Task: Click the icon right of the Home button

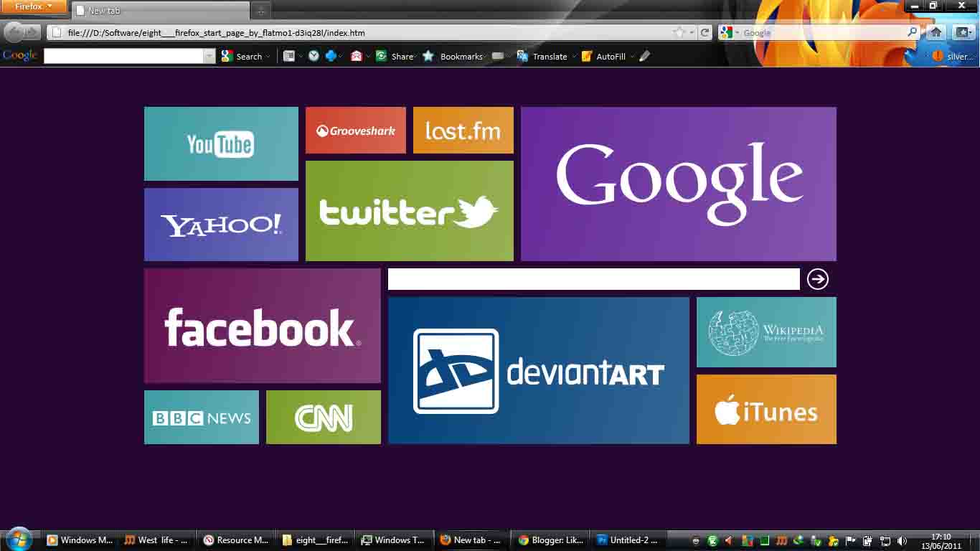Action: [x=962, y=32]
